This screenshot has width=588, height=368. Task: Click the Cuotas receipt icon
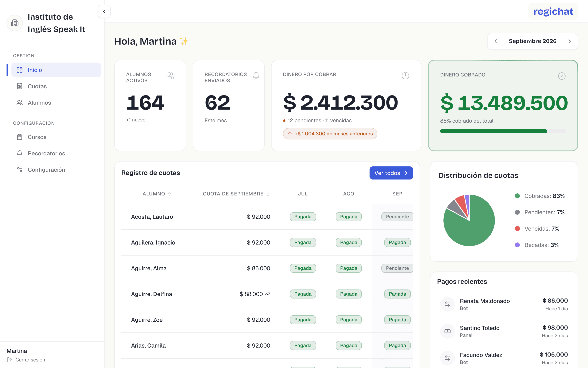(20, 86)
